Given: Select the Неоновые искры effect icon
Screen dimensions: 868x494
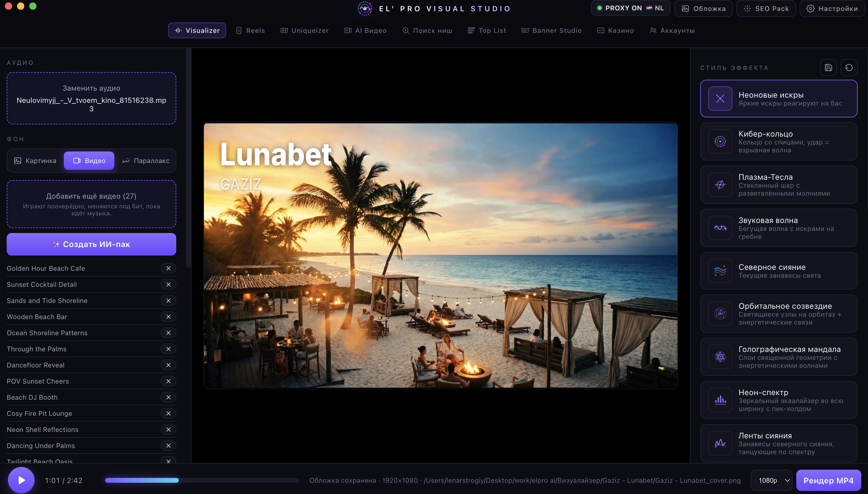Looking at the screenshot, I should [x=720, y=99].
